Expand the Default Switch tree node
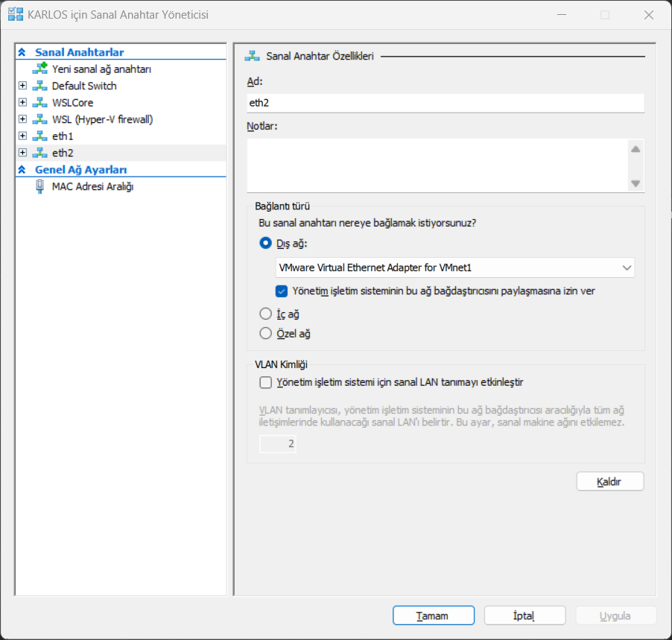The height and width of the screenshot is (640, 672). coord(22,86)
